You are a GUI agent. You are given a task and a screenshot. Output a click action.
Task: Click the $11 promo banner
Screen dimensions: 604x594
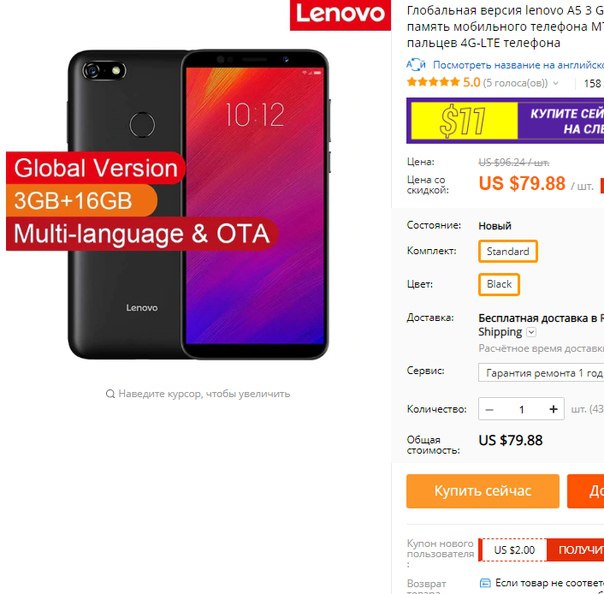(x=505, y=121)
